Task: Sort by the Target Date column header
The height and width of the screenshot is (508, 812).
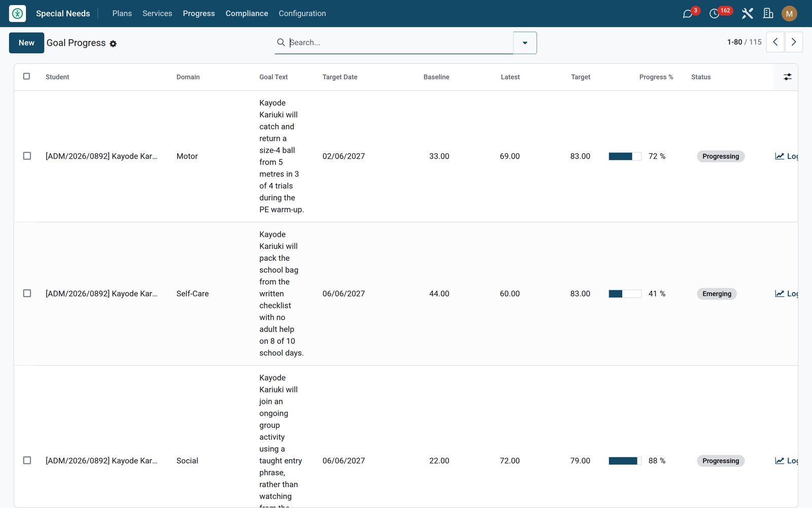Action: (340, 77)
